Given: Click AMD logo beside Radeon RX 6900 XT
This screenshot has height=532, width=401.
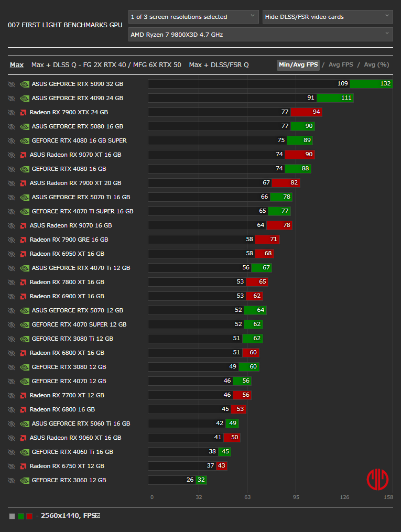Looking at the screenshot, I should coord(24,297).
